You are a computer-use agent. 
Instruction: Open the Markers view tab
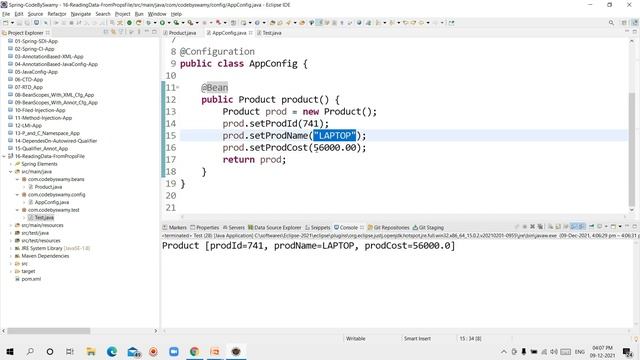point(175,227)
